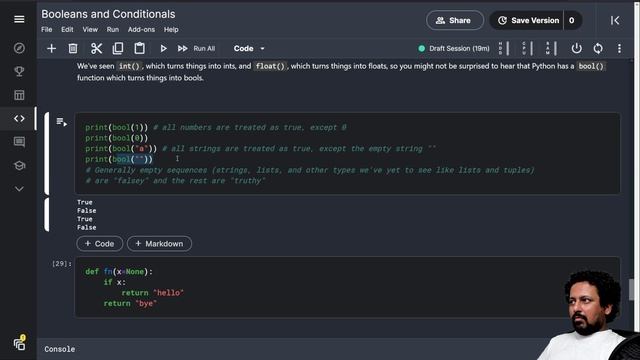Run current cell with play icon
Viewport: 640px width, 360px height.
point(163,49)
